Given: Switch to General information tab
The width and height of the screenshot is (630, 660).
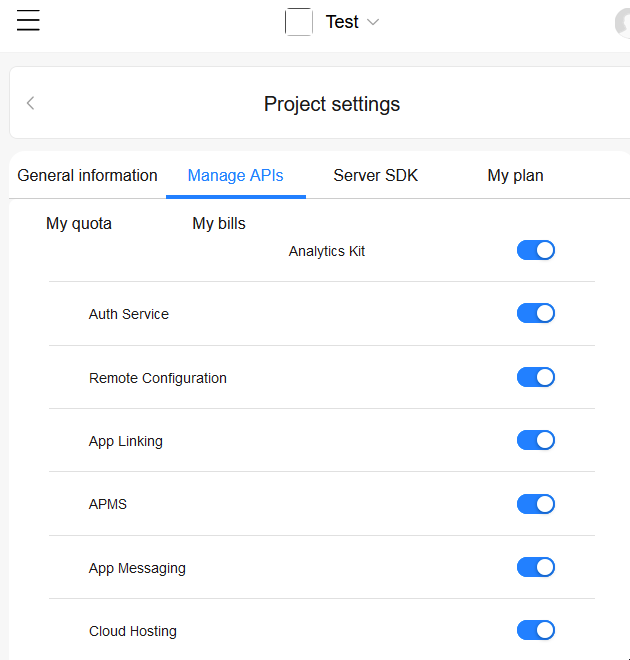Looking at the screenshot, I should click(x=88, y=176).
